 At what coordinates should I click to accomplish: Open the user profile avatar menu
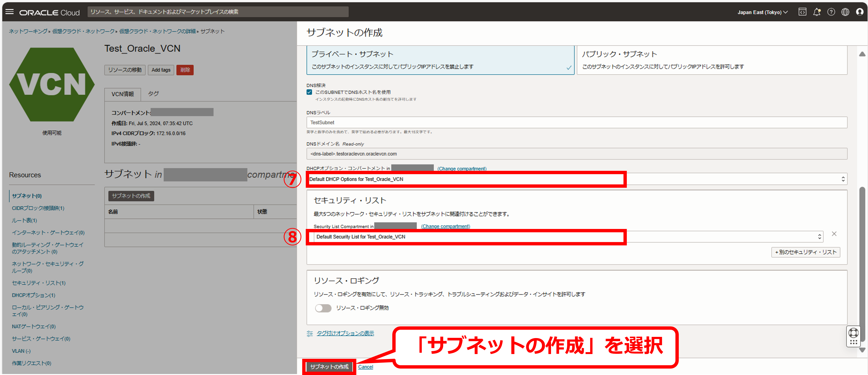pyautogui.click(x=860, y=12)
